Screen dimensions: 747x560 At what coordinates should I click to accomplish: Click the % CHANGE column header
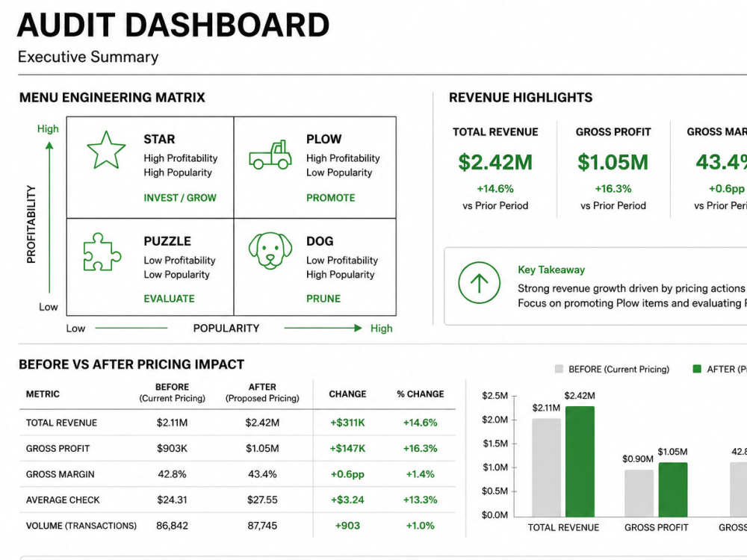point(420,393)
